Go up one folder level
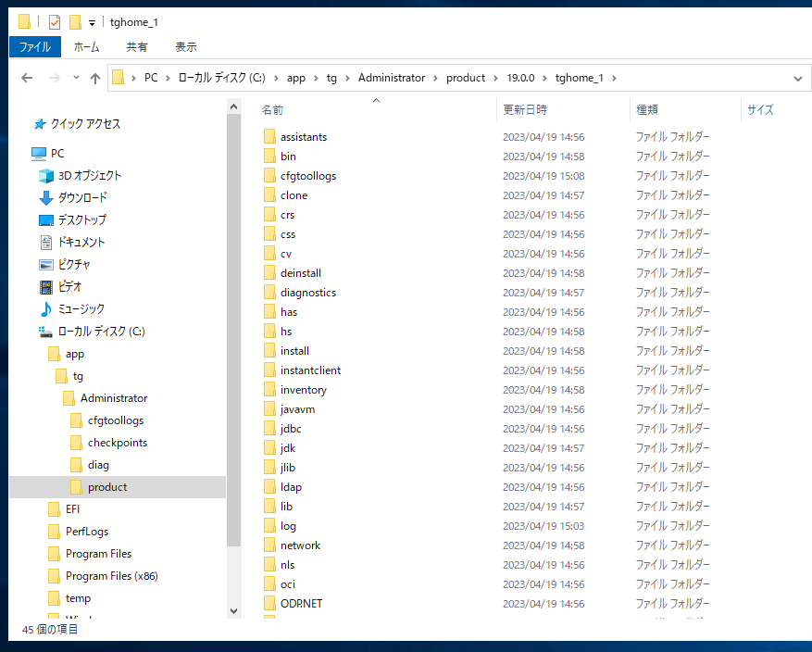The image size is (812, 652). click(94, 78)
